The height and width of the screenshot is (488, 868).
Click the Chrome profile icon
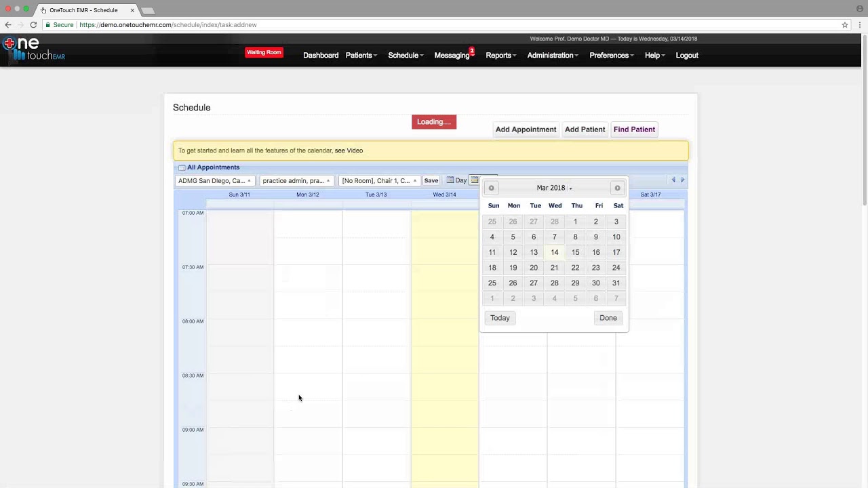coord(860,8)
